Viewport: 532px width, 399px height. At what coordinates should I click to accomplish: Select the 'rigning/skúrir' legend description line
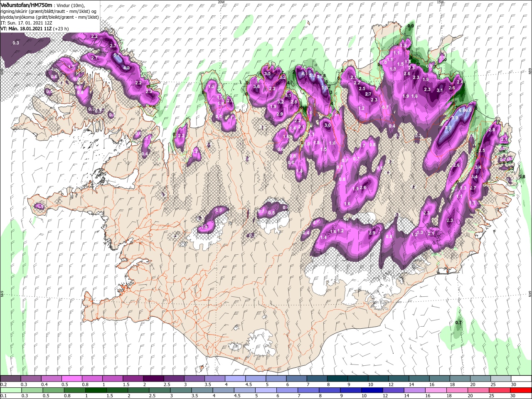coord(49,11)
